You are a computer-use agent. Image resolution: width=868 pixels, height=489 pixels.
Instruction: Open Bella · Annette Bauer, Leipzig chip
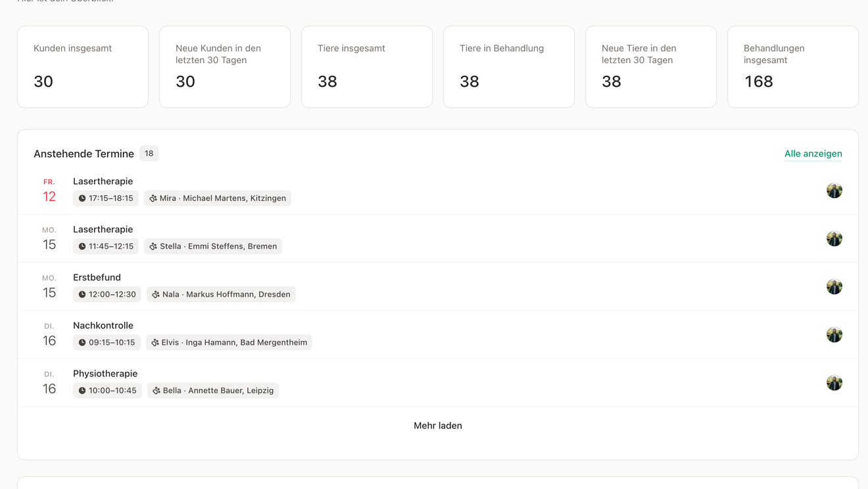point(213,390)
